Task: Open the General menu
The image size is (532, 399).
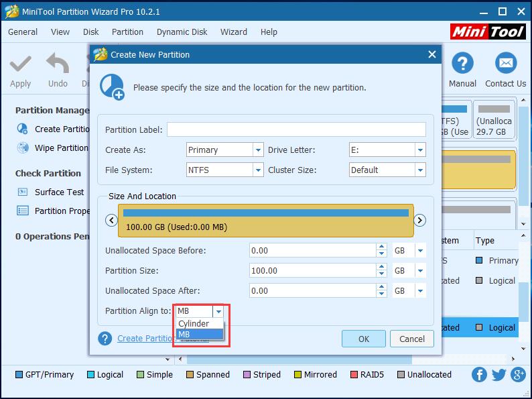Action: [x=23, y=32]
